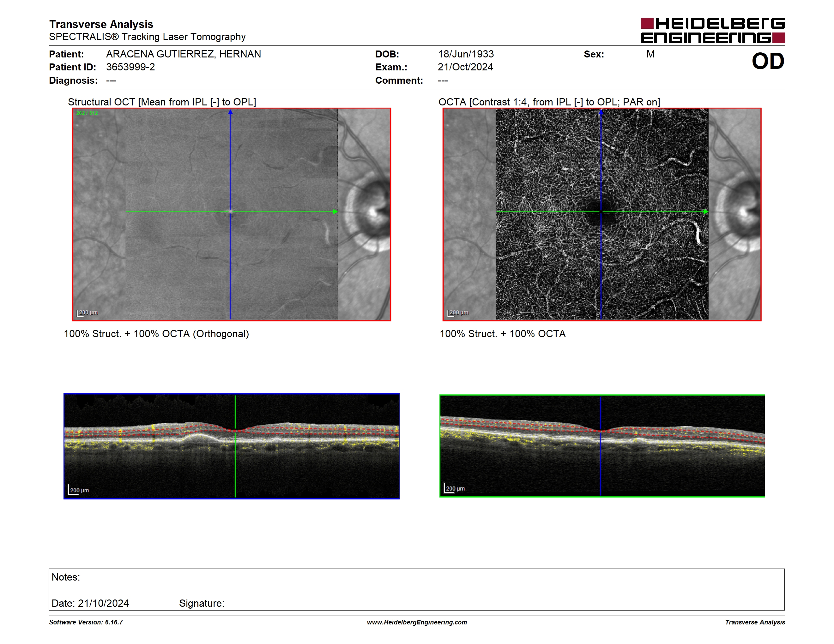This screenshot has width=834, height=644.
Task: Open the www.HeidelbergEngineering.com link
Action: pos(417,622)
